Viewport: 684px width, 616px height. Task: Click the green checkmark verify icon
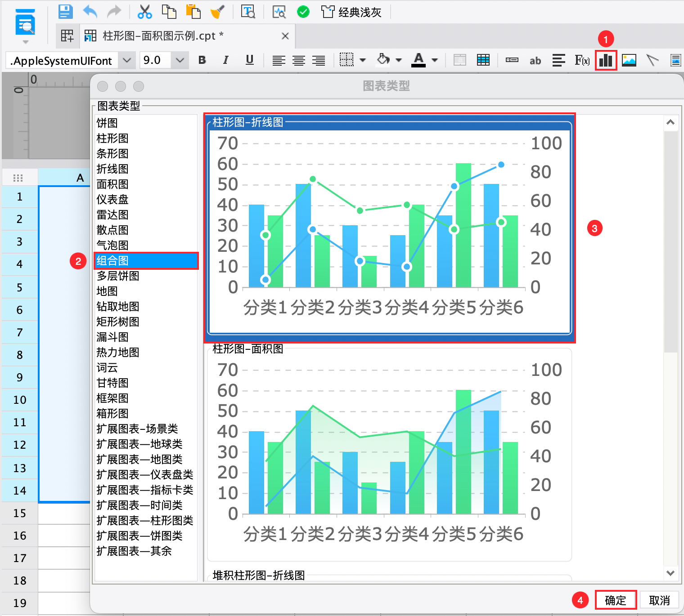pyautogui.click(x=303, y=12)
